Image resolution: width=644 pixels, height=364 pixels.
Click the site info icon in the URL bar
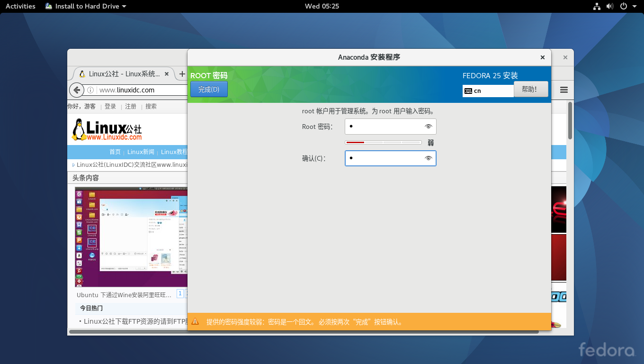[x=90, y=90]
